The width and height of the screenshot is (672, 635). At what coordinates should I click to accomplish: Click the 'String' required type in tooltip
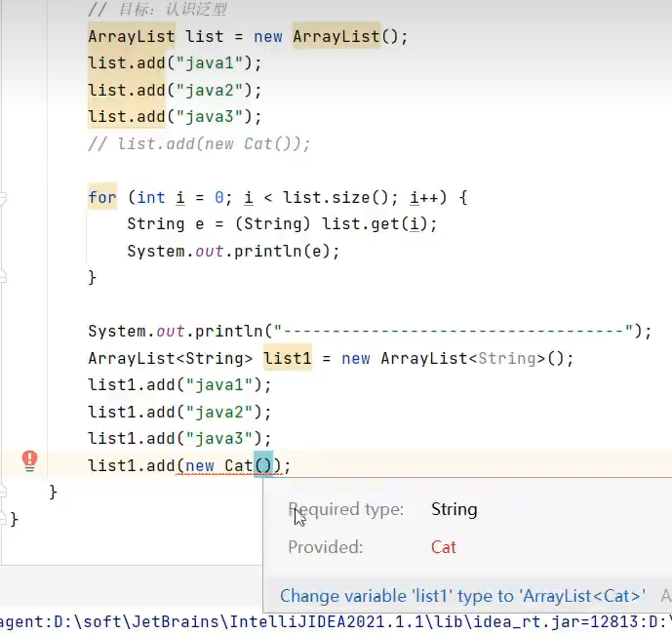point(454,509)
